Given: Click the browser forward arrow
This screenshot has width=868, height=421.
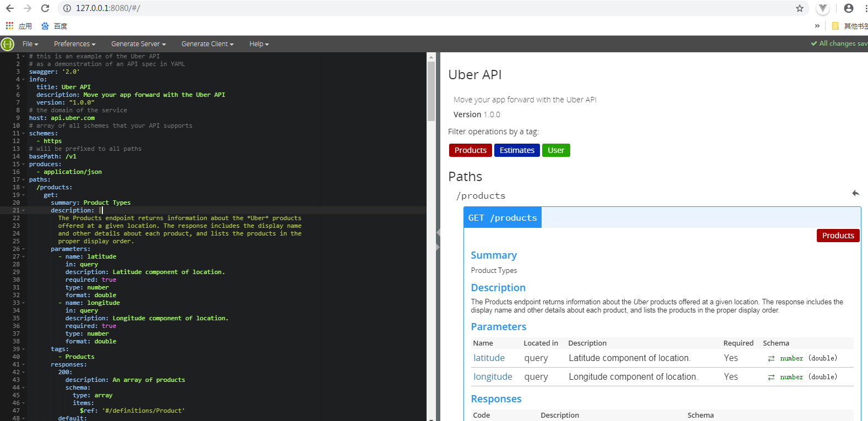Looking at the screenshot, I should tap(28, 8).
